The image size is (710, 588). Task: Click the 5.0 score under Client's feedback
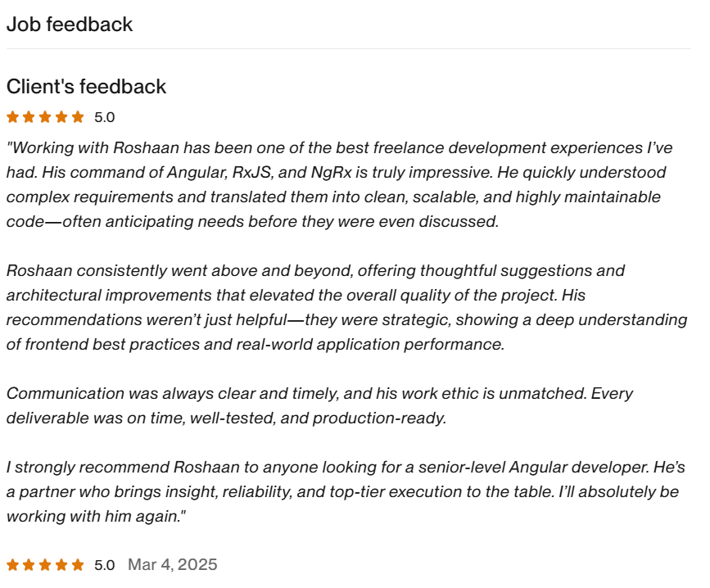pos(105,117)
